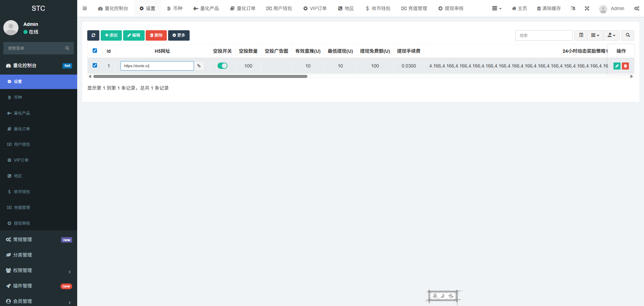The image size is (644, 306).
Task: Click the green row edit pencil icon
Action: coord(617,66)
